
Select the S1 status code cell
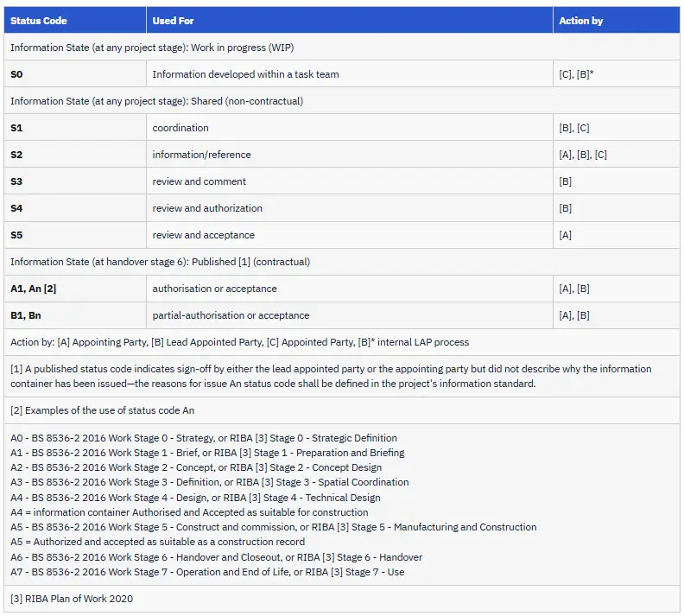(x=75, y=127)
